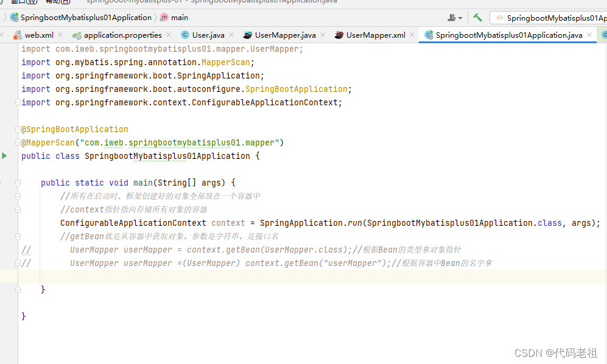This screenshot has width=607, height=364.
Task: Click SpringbootMybatisplus01Application breadcrumb in navigation bar
Action: click(86, 18)
